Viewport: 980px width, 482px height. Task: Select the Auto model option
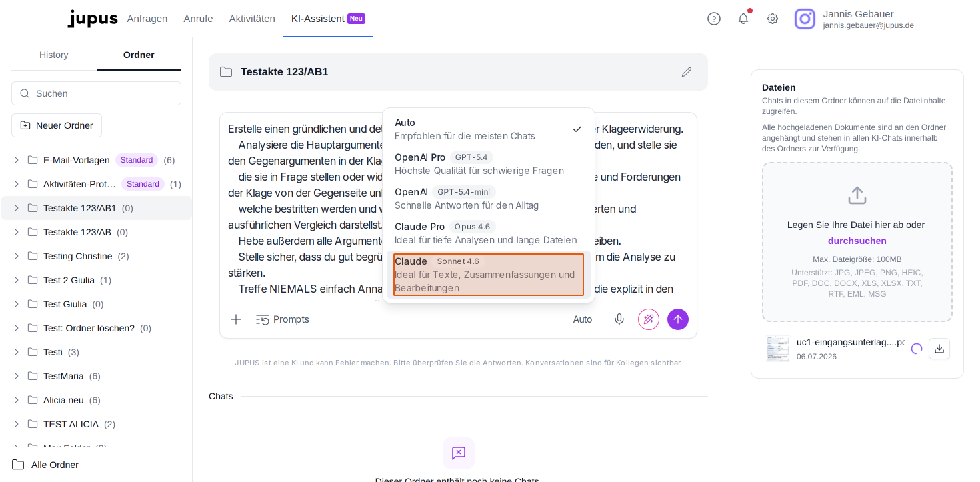pos(489,129)
